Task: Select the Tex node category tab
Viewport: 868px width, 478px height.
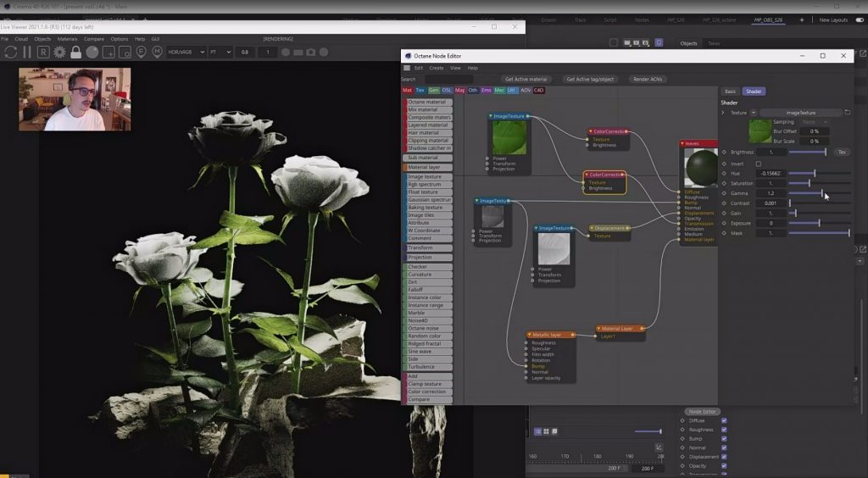Action: (x=420, y=90)
